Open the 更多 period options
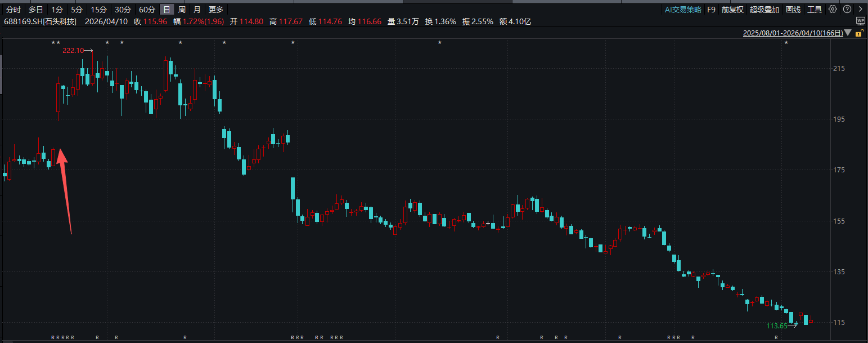 click(x=215, y=9)
